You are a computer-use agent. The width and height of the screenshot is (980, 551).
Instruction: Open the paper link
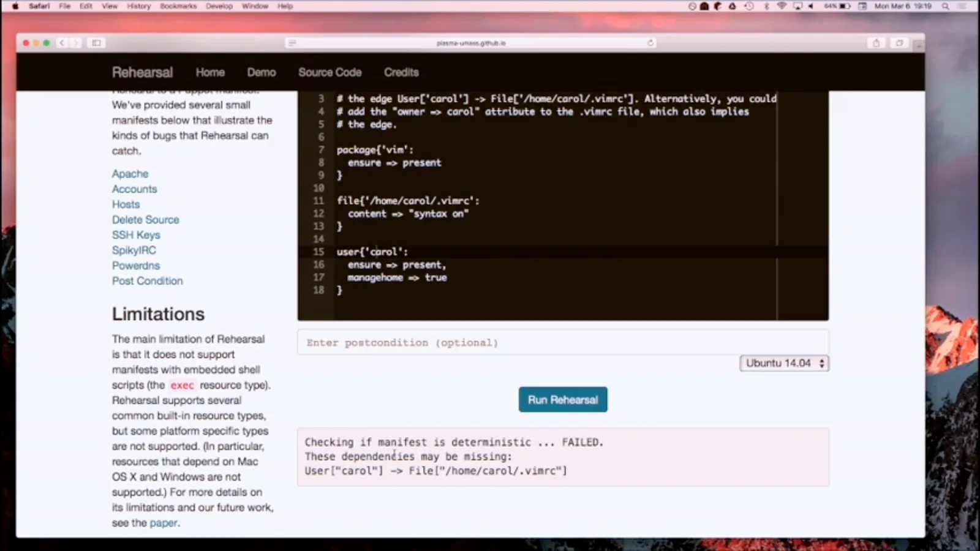click(x=164, y=523)
